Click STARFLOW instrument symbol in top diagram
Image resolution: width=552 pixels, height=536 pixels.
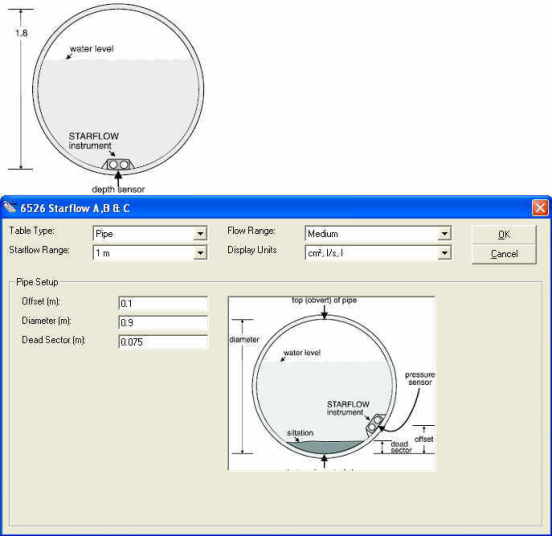118,164
